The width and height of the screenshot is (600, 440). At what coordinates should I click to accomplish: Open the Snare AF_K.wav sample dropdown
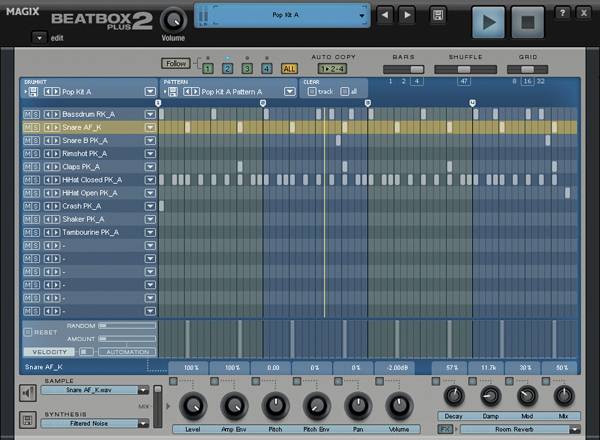[143, 390]
